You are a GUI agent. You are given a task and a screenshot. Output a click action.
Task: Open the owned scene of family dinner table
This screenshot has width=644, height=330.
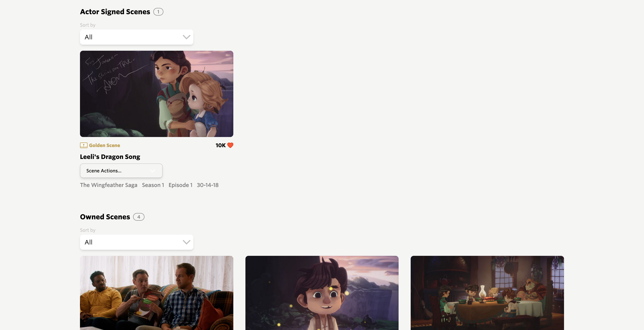tap(487, 293)
